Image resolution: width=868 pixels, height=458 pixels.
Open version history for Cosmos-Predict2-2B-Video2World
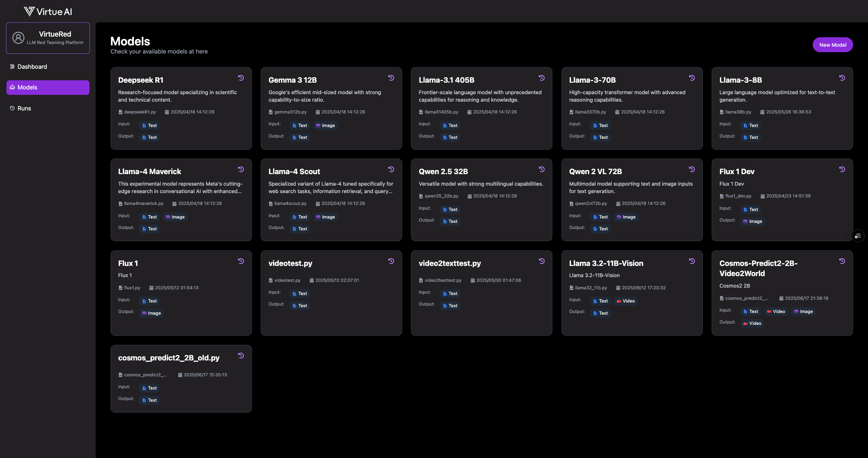(842, 261)
